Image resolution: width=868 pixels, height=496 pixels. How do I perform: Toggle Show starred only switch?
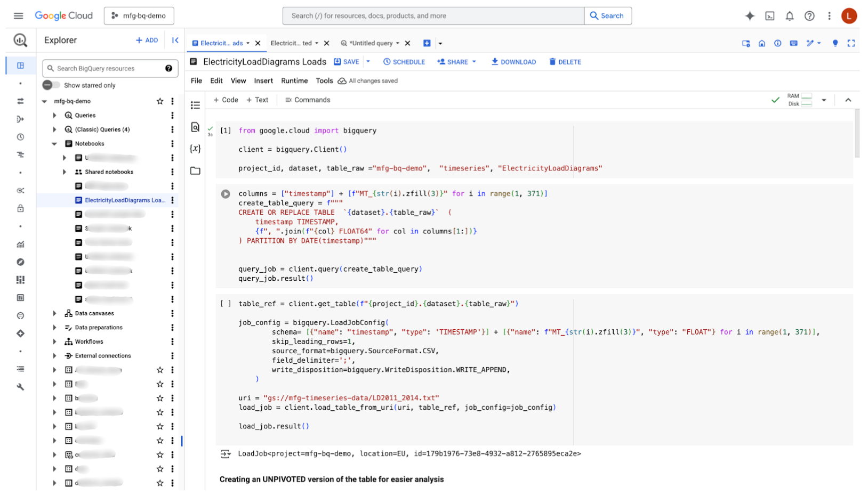tap(51, 85)
